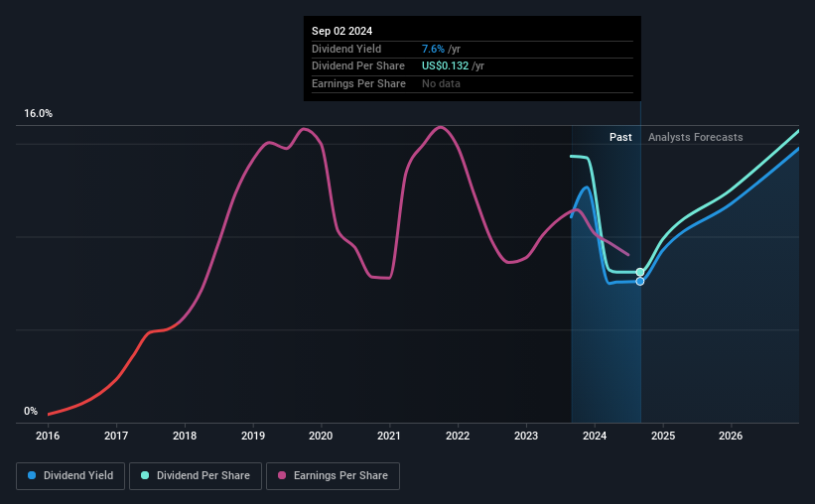Click the 2026 x-axis label
This screenshot has height=504, width=815.
point(731,436)
